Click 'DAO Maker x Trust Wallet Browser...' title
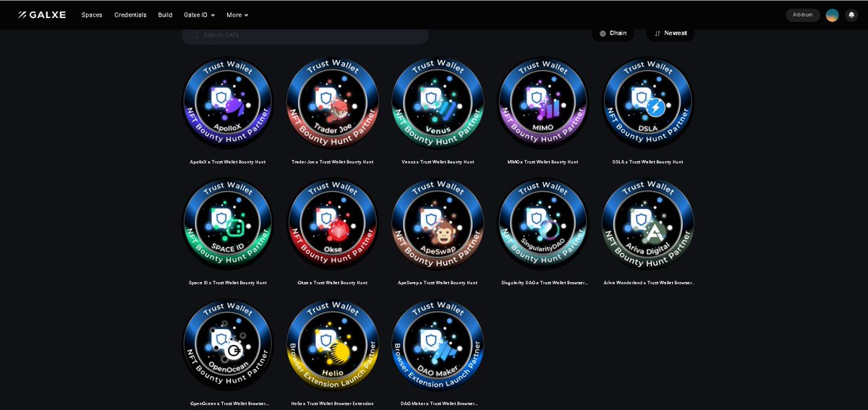Image resolution: width=868 pixels, height=410 pixels. (x=439, y=403)
